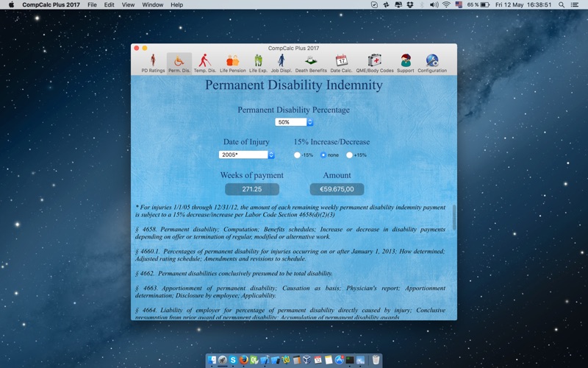Open the Death Benefits tool
The image size is (588, 368).
click(x=311, y=63)
